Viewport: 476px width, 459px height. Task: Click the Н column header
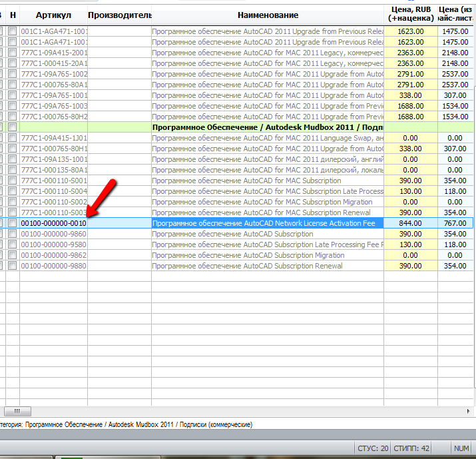click(13, 15)
